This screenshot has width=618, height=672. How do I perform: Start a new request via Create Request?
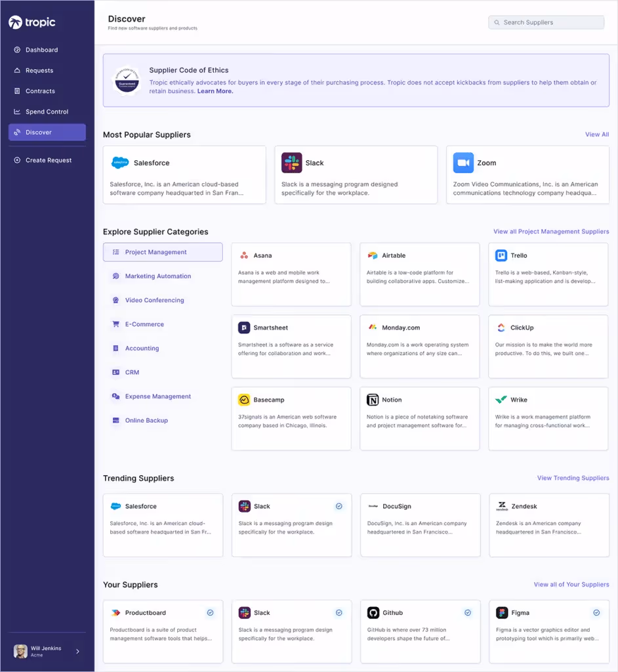tap(47, 160)
